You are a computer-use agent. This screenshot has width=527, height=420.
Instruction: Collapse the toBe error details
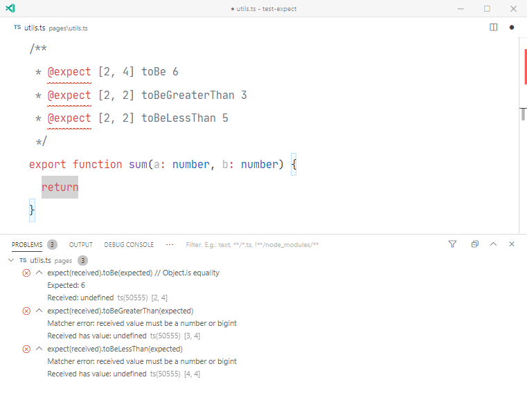click(39, 273)
